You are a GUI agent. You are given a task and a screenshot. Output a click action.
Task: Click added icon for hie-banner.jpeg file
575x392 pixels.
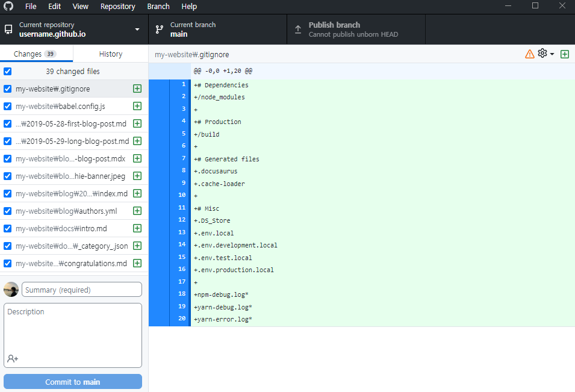point(137,176)
